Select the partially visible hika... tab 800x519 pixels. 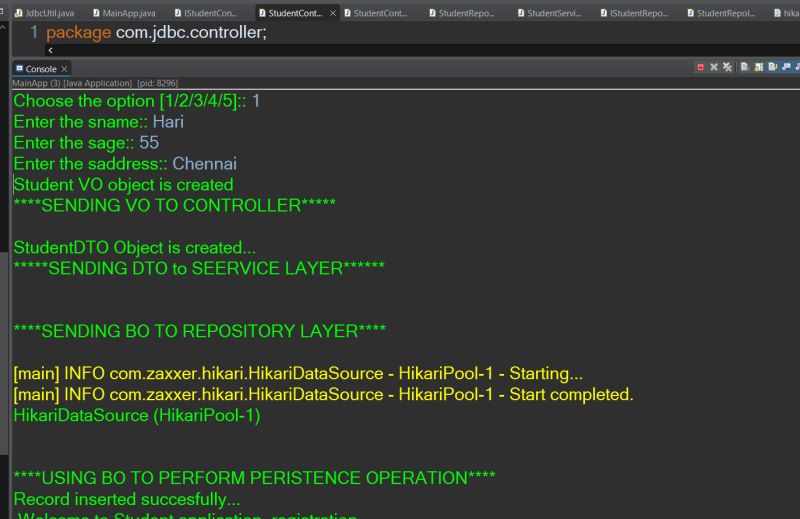coord(790,13)
